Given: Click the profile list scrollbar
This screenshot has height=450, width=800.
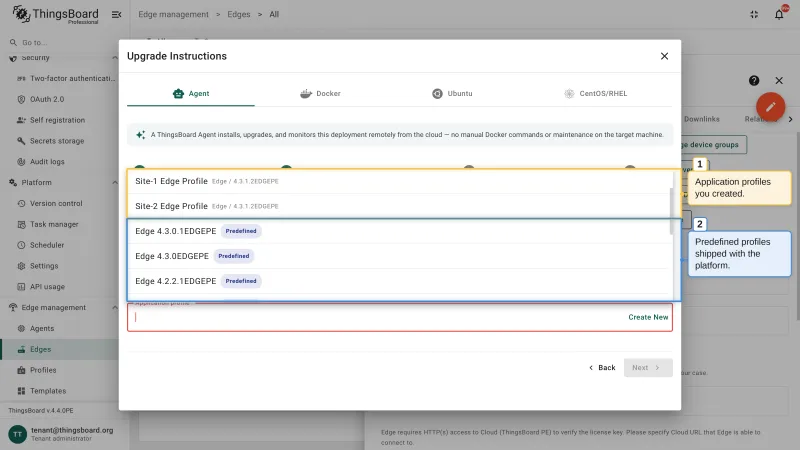Looking at the screenshot, I should [x=671, y=210].
